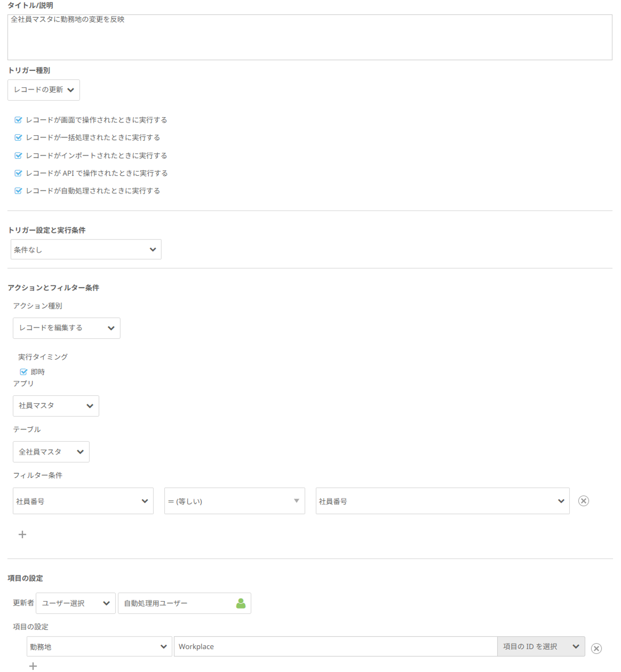Click the title/description text area
The width and height of the screenshot is (621, 672).
click(309, 37)
